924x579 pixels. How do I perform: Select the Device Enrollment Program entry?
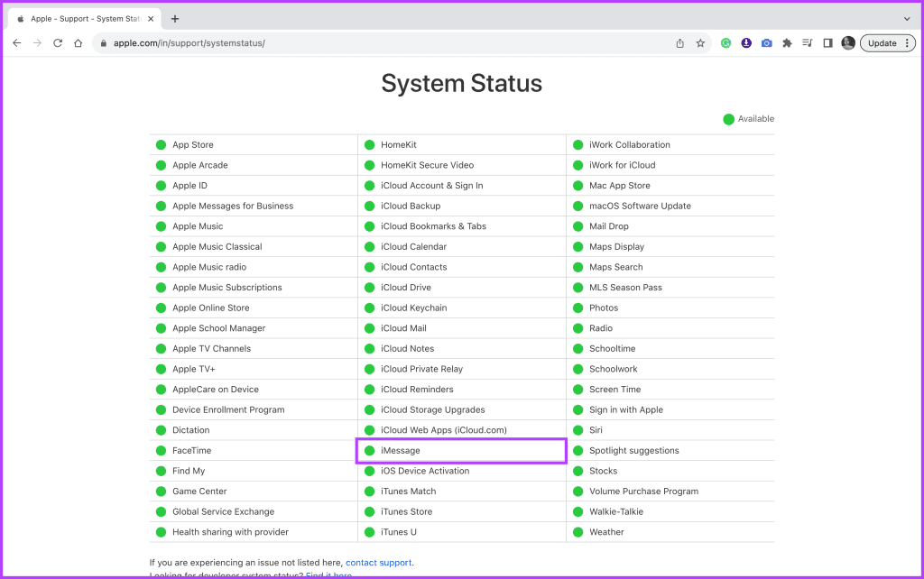(228, 410)
